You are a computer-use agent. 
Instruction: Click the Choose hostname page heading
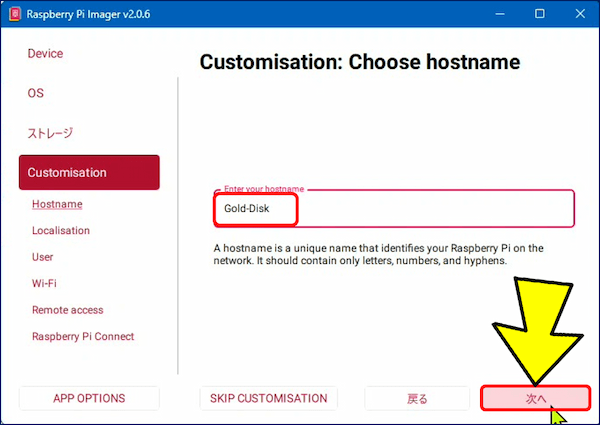360,62
